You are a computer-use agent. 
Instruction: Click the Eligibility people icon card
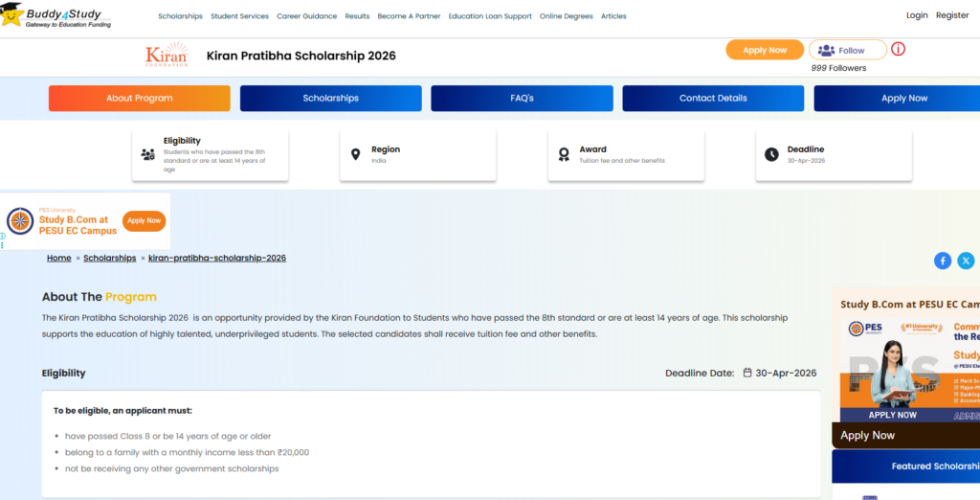[210, 155]
